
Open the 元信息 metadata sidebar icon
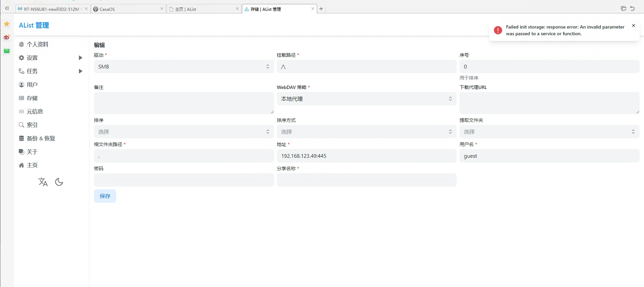point(21,111)
